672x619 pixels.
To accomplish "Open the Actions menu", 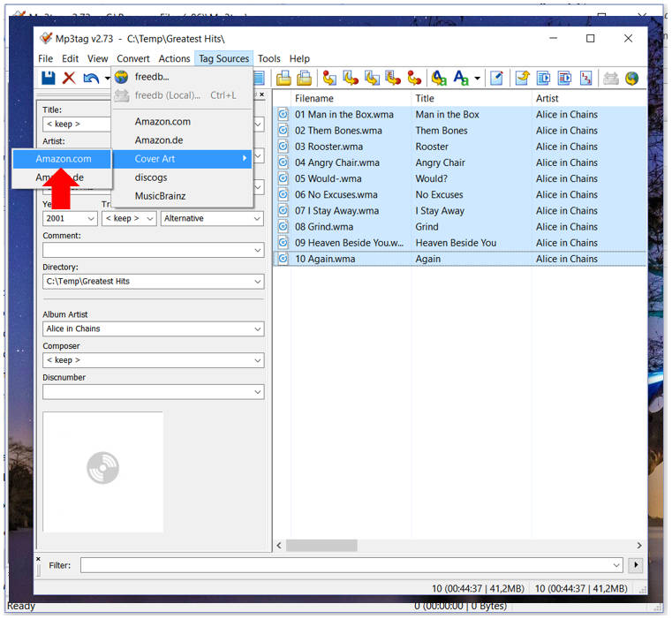I will pyautogui.click(x=174, y=58).
